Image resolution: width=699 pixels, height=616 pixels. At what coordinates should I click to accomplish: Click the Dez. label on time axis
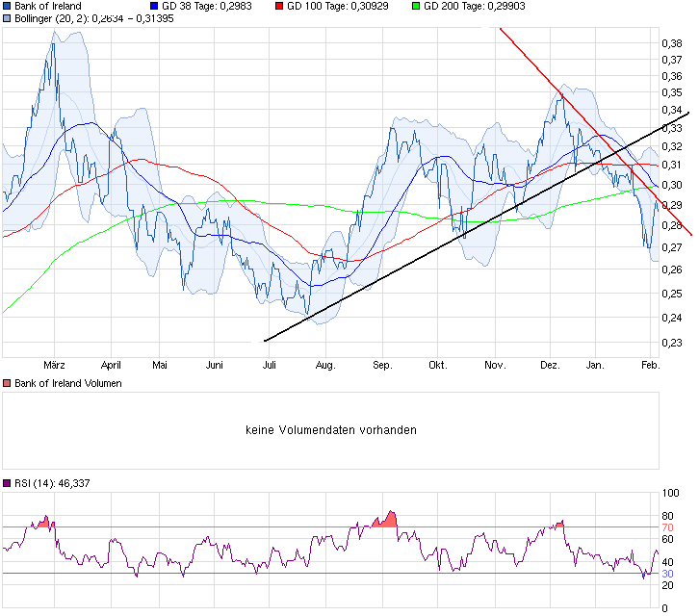[550, 366]
